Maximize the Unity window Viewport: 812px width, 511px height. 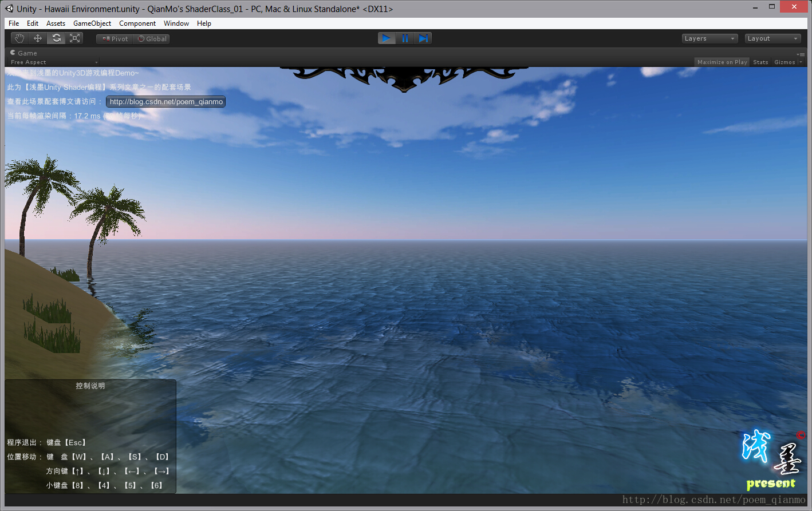coord(772,7)
